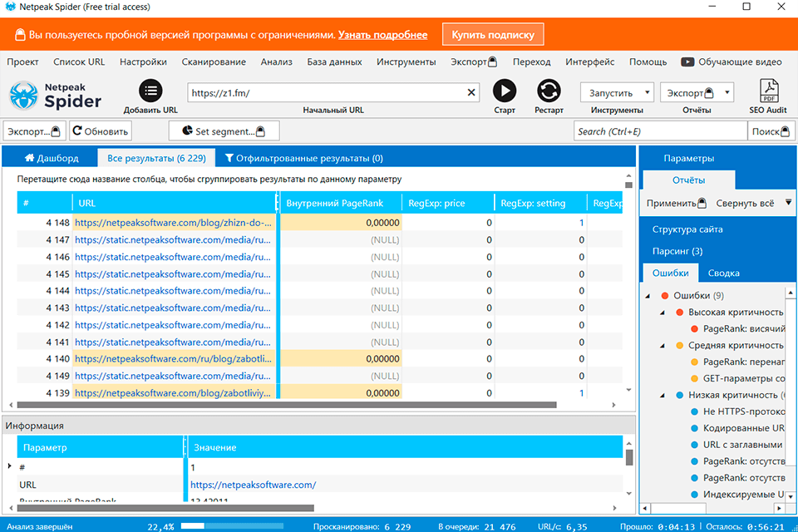The height and width of the screenshot is (532, 798).
Task: Switch to the Сводка tab
Action: pyautogui.click(x=723, y=273)
